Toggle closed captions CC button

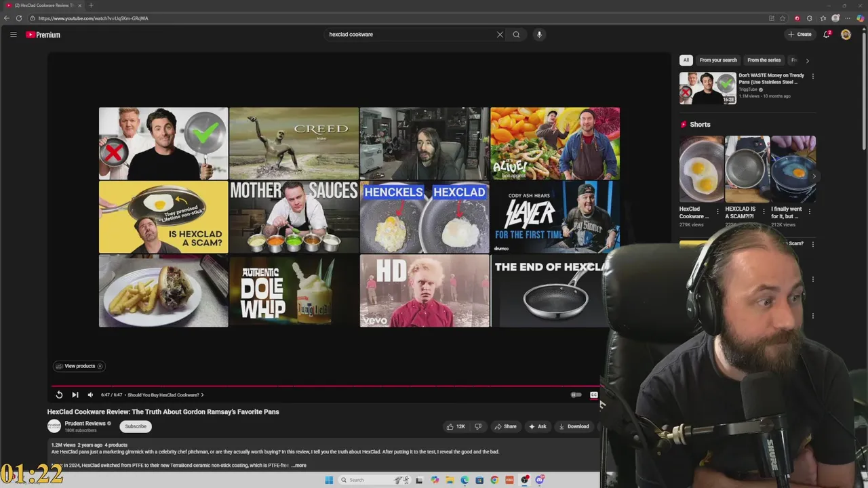tap(593, 394)
